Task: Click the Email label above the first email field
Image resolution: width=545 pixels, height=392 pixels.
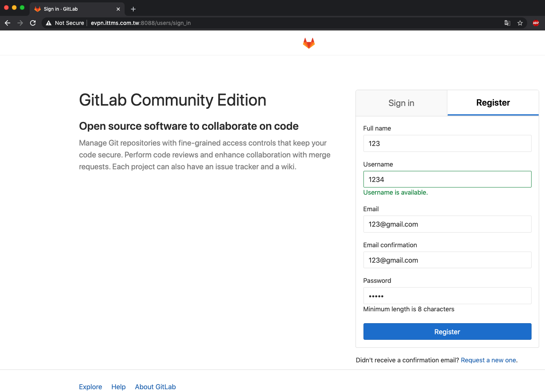Action: coord(371,209)
